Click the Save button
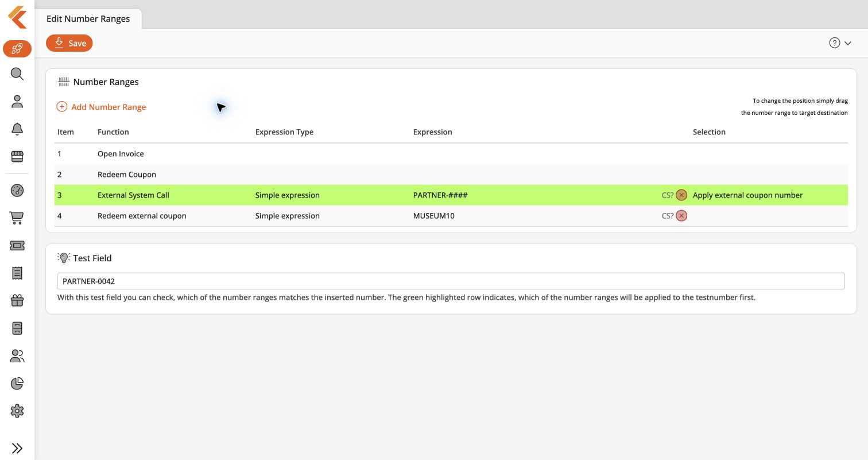The height and width of the screenshot is (460, 868). pos(69,43)
